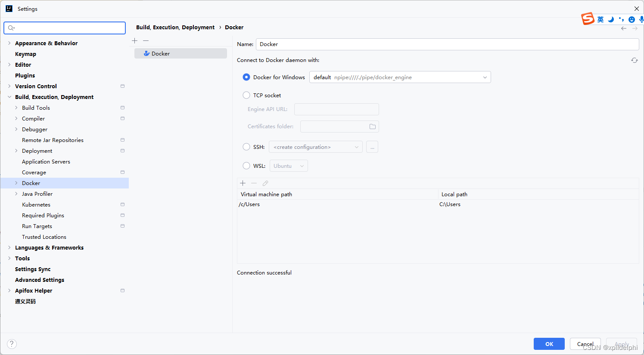Image resolution: width=644 pixels, height=355 pixels.
Task: Open Plugins settings
Action: point(25,75)
